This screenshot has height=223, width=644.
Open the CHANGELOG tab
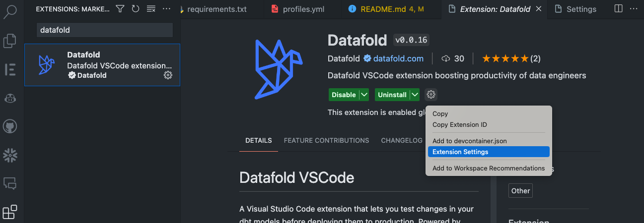[x=402, y=140]
